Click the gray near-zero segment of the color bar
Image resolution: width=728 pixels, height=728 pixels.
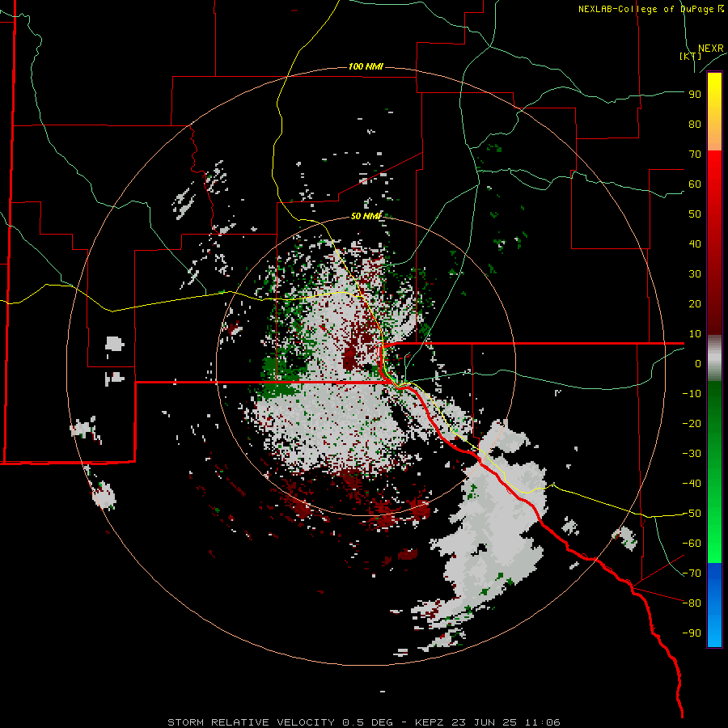pyautogui.click(x=714, y=358)
